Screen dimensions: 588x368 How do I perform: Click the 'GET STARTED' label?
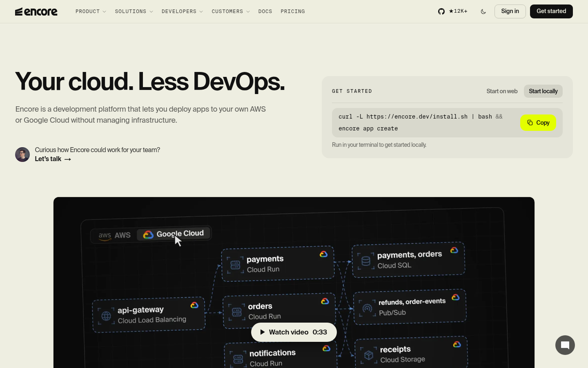point(352,91)
